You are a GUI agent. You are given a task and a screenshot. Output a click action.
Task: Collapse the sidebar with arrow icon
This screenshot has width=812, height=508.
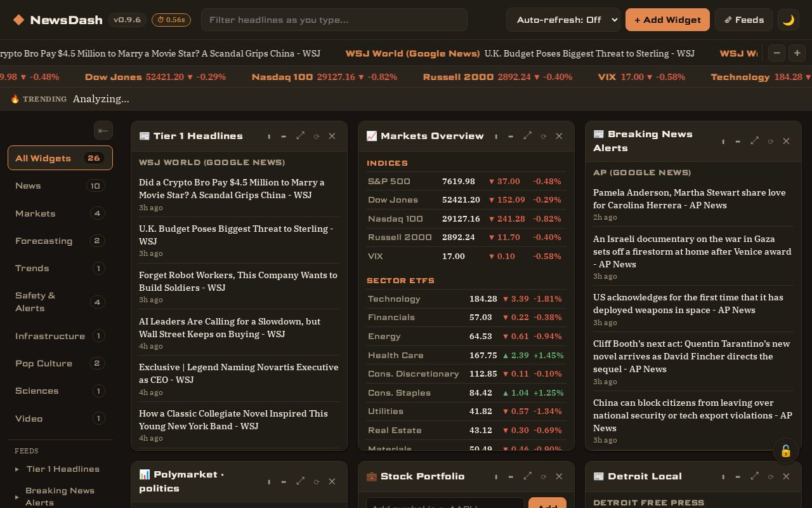click(103, 130)
